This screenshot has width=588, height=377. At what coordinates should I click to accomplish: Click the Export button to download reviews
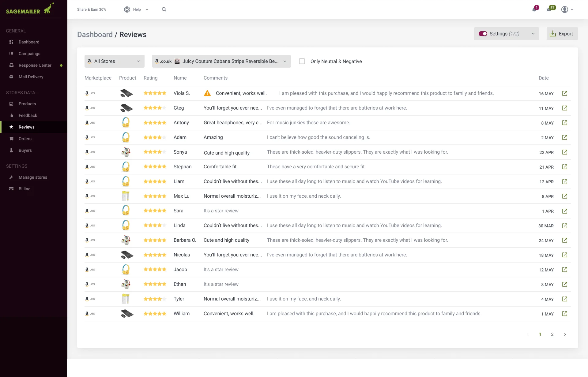(562, 33)
